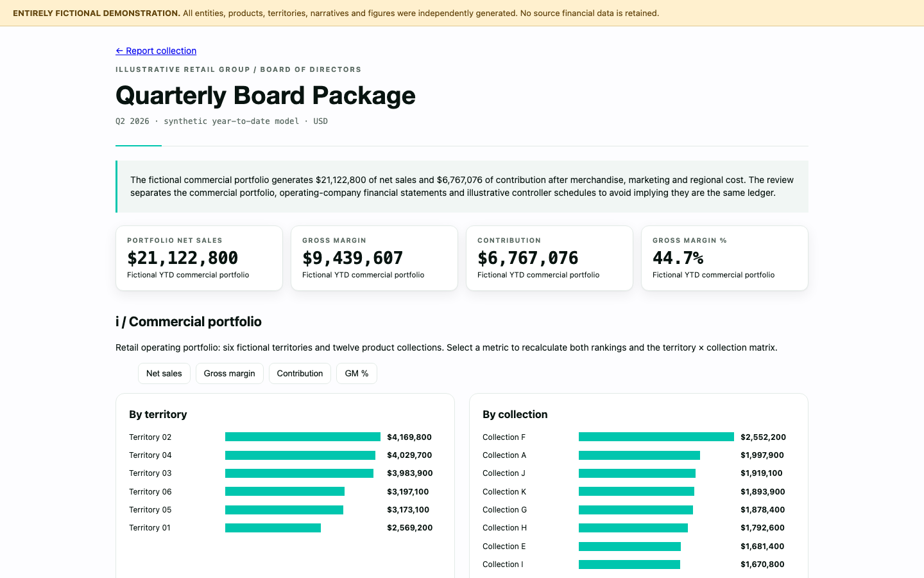Click the Territory 05 label
This screenshot has height=578, width=924.
pyautogui.click(x=150, y=510)
